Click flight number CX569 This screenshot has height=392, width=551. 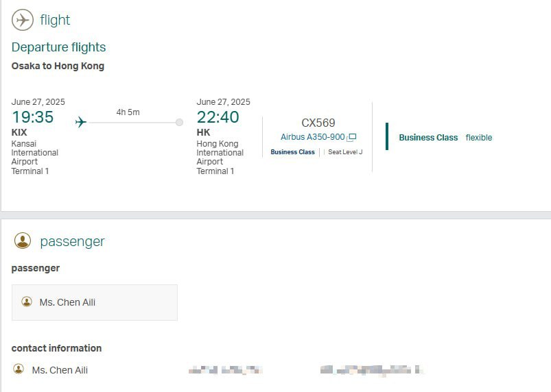click(318, 123)
